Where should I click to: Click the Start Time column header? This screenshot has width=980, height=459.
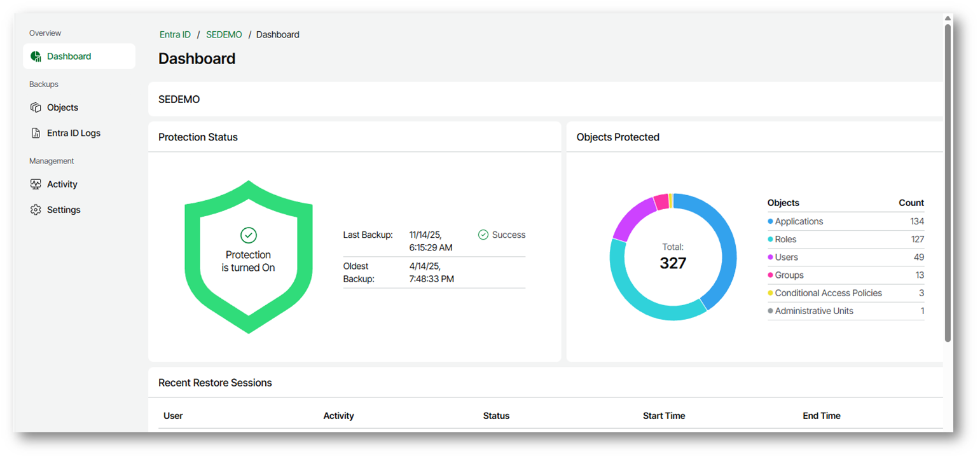663,416
